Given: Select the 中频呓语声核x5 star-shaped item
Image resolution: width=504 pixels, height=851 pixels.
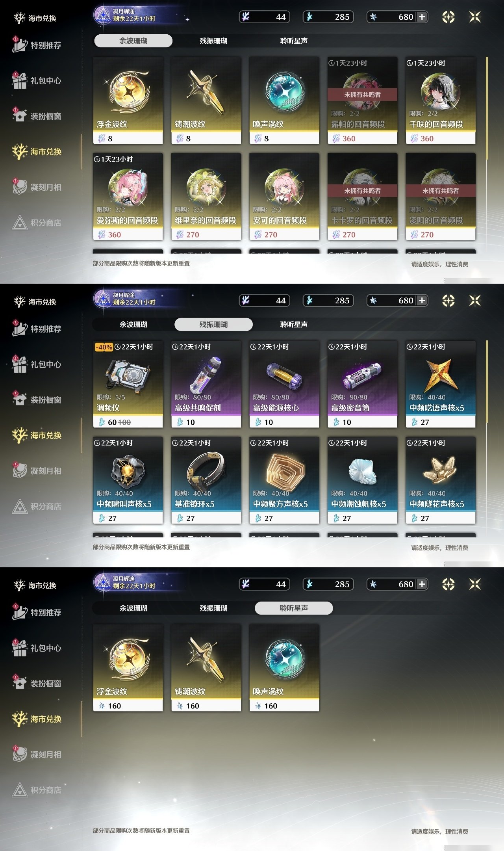Looking at the screenshot, I should pos(441,384).
